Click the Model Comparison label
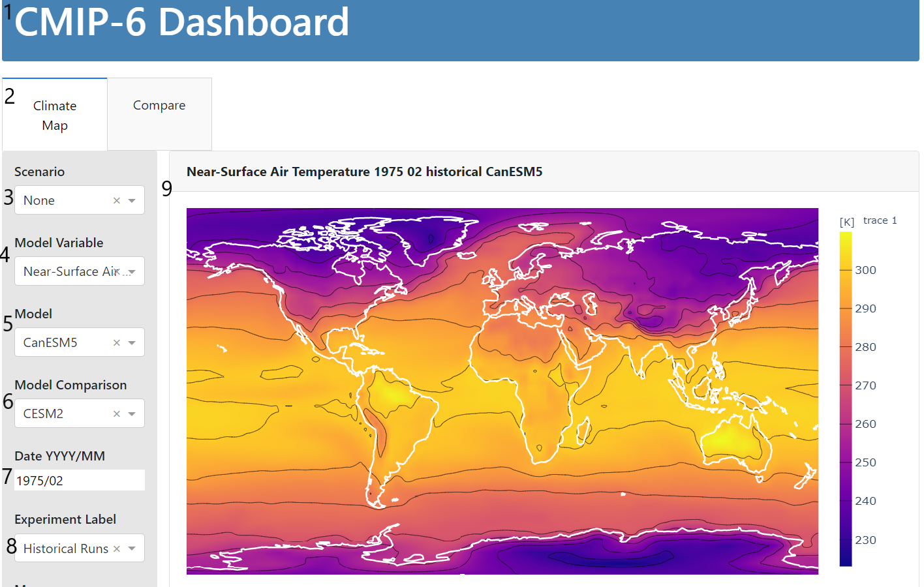Screen dimensions: 924x587 pyautogui.click(x=70, y=385)
